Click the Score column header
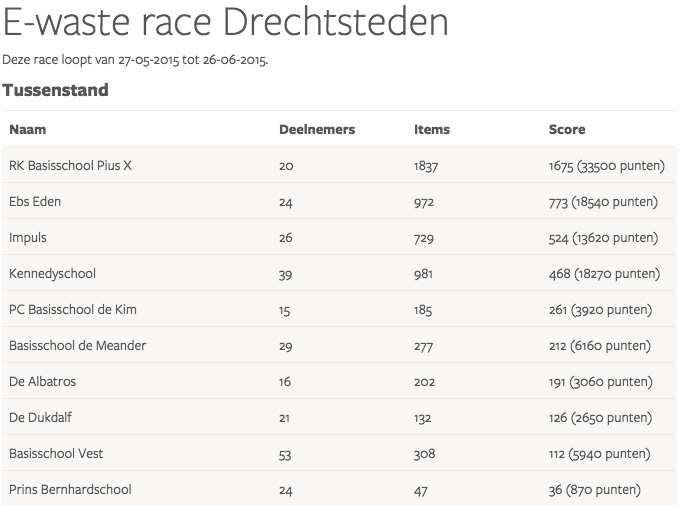This screenshot has height=505, width=683. click(567, 129)
